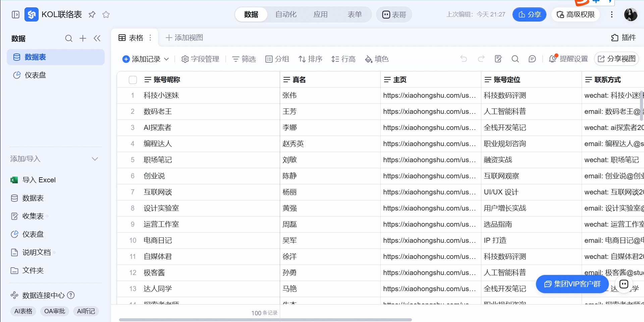The height and width of the screenshot is (322, 644).
Task: Tick the select-all checkbox in header
Action: (133, 80)
